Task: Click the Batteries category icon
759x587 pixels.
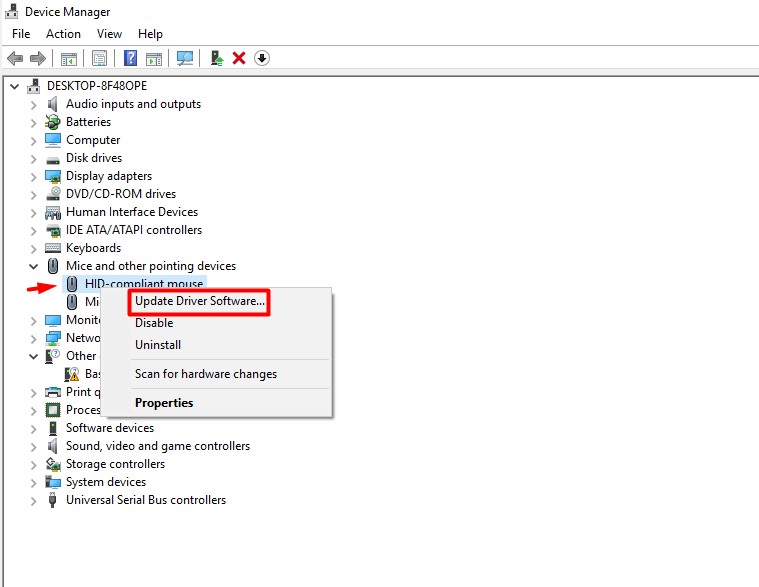Action: coord(52,122)
